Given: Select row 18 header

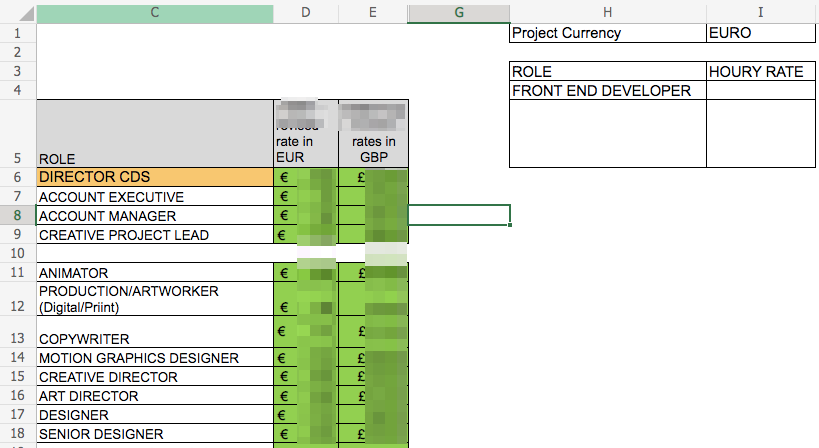Looking at the screenshot, I should pyautogui.click(x=17, y=433).
